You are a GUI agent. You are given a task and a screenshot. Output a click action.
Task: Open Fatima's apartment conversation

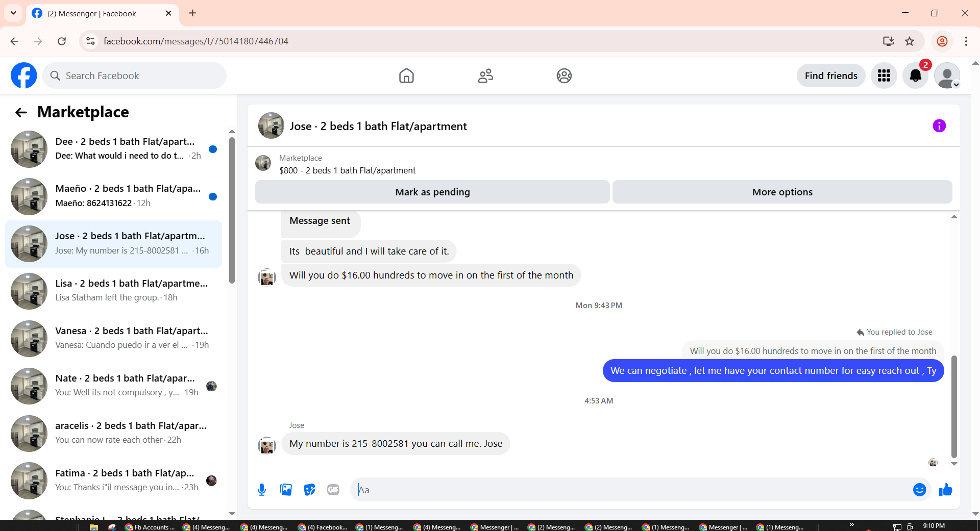pos(113,481)
